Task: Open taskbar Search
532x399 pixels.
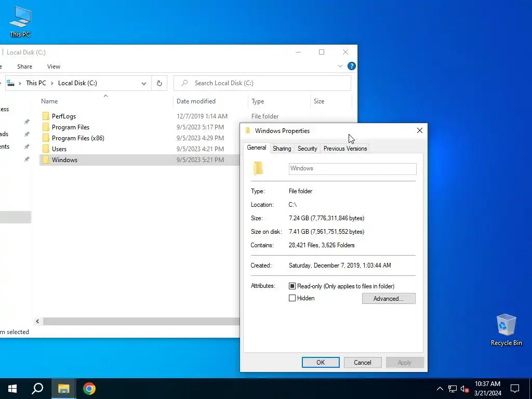Action: (x=37, y=389)
